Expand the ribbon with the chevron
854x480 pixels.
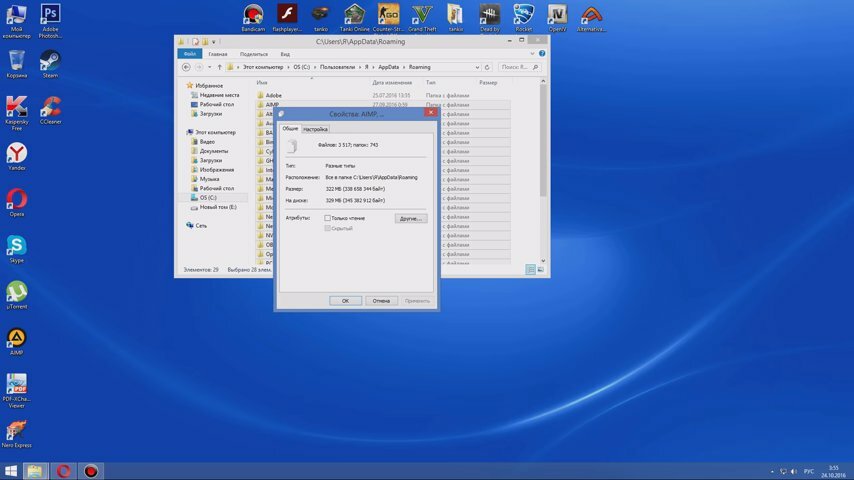(x=532, y=53)
